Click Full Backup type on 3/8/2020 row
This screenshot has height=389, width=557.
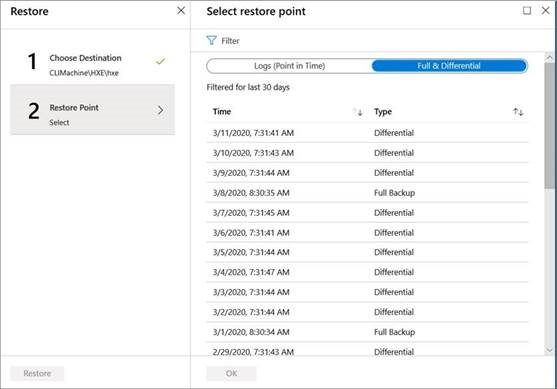[394, 193]
